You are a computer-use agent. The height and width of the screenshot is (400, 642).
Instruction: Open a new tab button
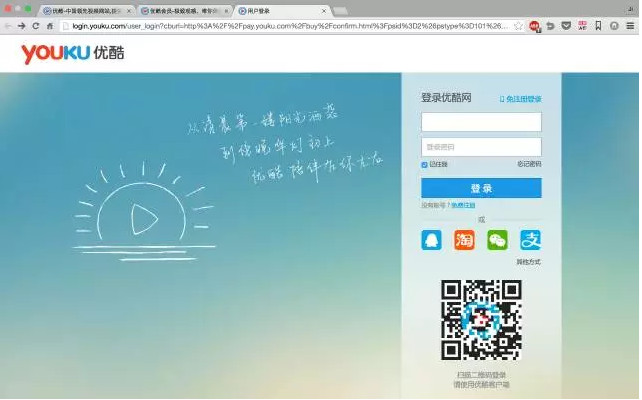341,11
